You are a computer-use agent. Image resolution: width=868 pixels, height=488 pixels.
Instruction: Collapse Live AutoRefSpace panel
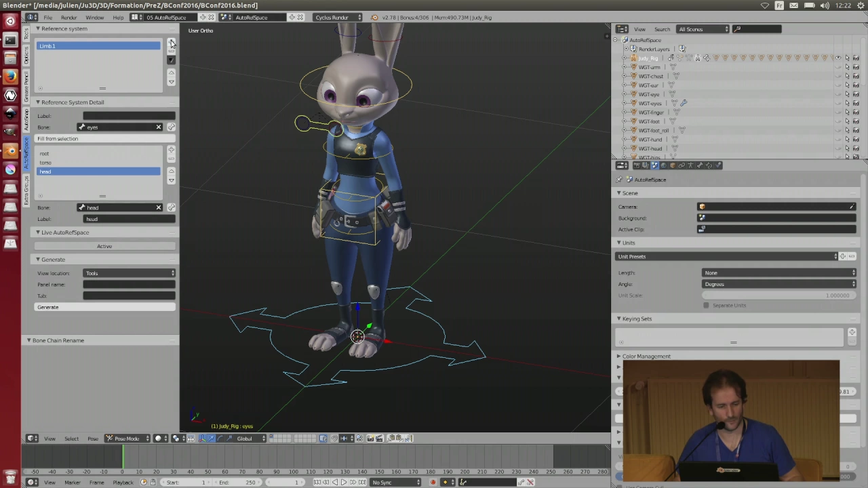pos(38,232)
